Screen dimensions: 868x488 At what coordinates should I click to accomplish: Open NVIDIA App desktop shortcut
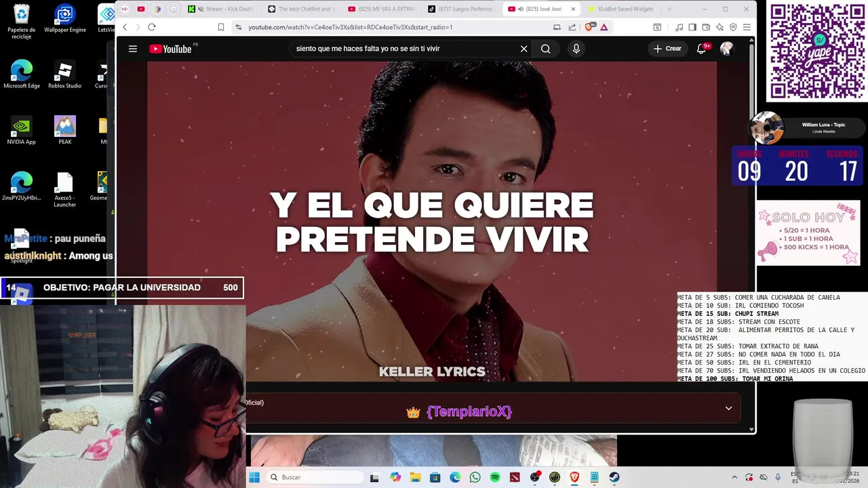click(22, 130)
